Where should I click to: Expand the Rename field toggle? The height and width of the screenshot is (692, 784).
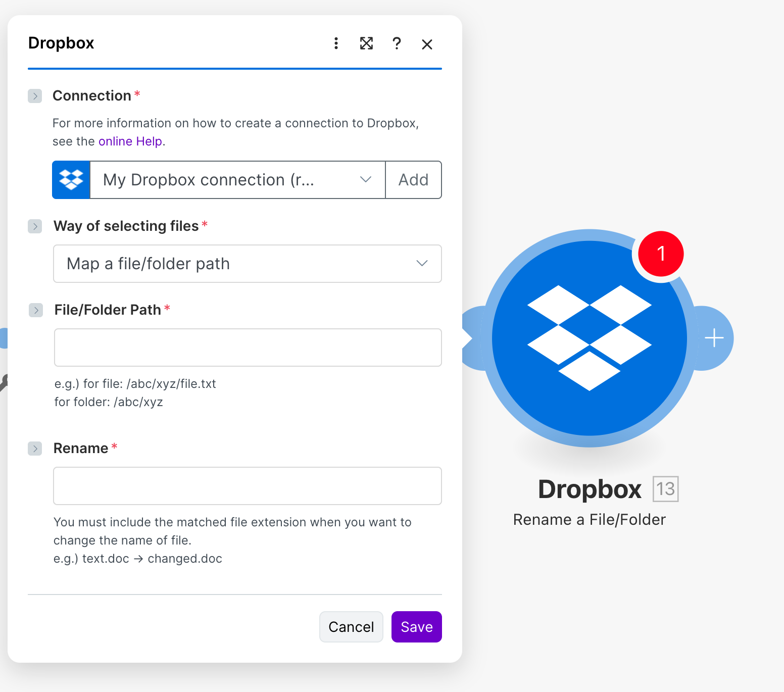(35, 449)
